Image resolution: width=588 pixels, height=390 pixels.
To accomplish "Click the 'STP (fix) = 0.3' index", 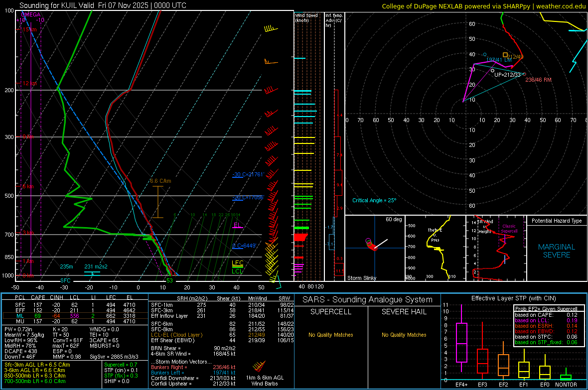I will tap(121, 376).
